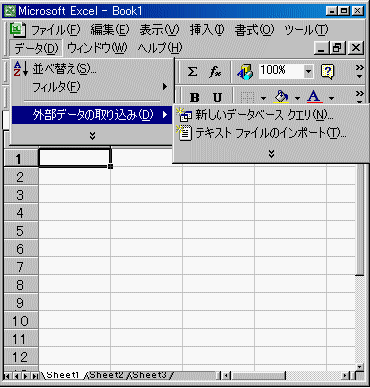Switch to the Sheet3 tab

tap(149, 375)
